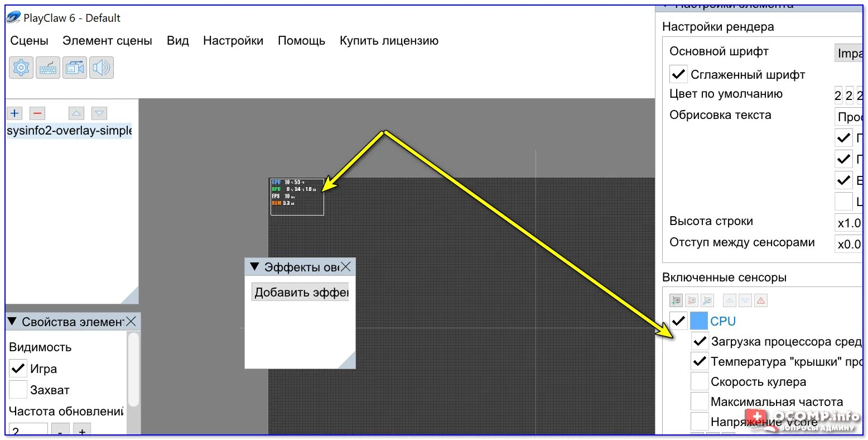Click Добавить эффект button
Image resolution: width=868 pixels, height=440 pixels.
pyautogui.click(x=300, y=292)
